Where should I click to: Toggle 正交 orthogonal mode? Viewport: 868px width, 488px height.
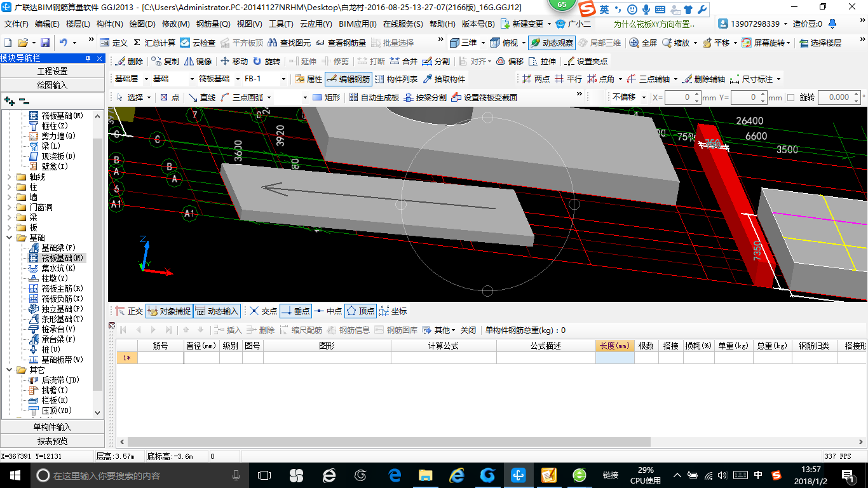129,311
